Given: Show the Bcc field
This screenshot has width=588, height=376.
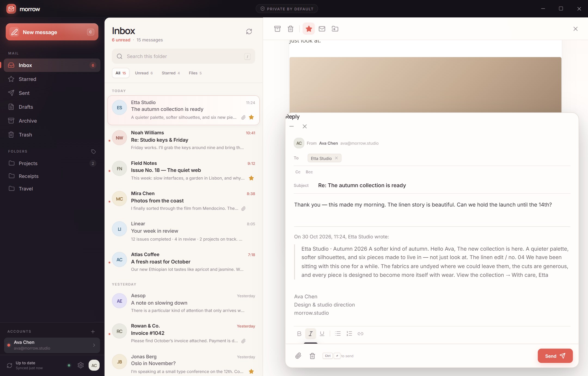Looking at the screenshot, I should pyautogui.click(x=309, y=172).
